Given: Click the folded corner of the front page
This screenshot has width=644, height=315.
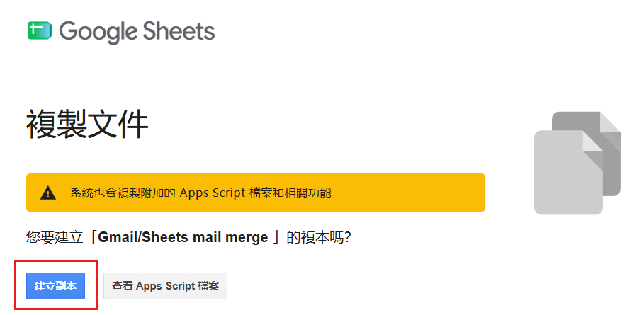Looking at the screenshot, I should (x=594, y=141).
